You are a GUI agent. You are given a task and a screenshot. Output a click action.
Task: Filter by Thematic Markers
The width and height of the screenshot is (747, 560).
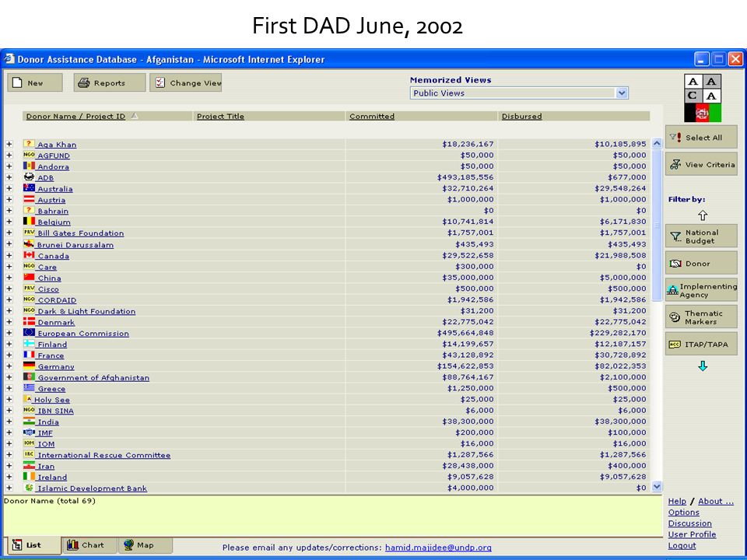tap(701, 317)
